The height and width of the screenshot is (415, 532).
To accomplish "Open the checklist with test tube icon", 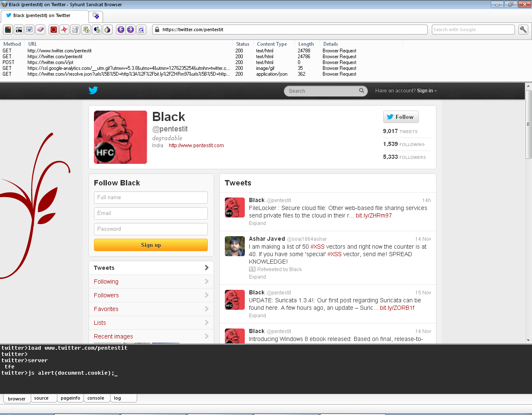I will 75,30.
